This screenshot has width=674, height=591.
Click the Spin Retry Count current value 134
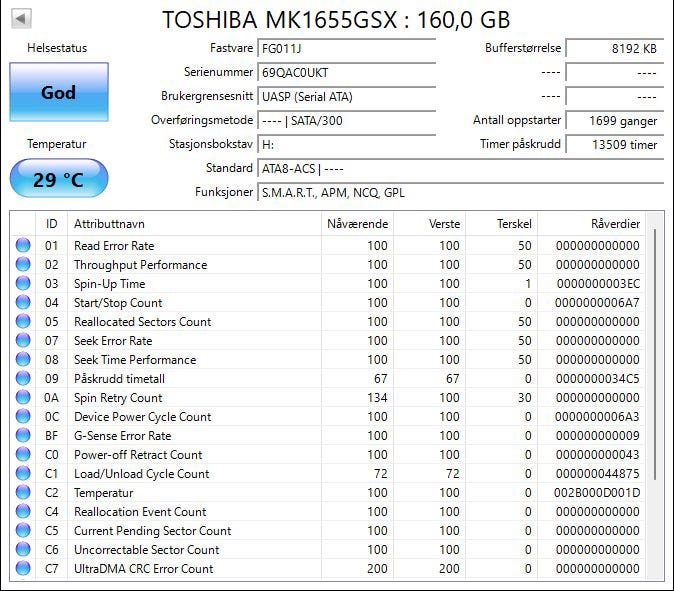coord(377,398)
